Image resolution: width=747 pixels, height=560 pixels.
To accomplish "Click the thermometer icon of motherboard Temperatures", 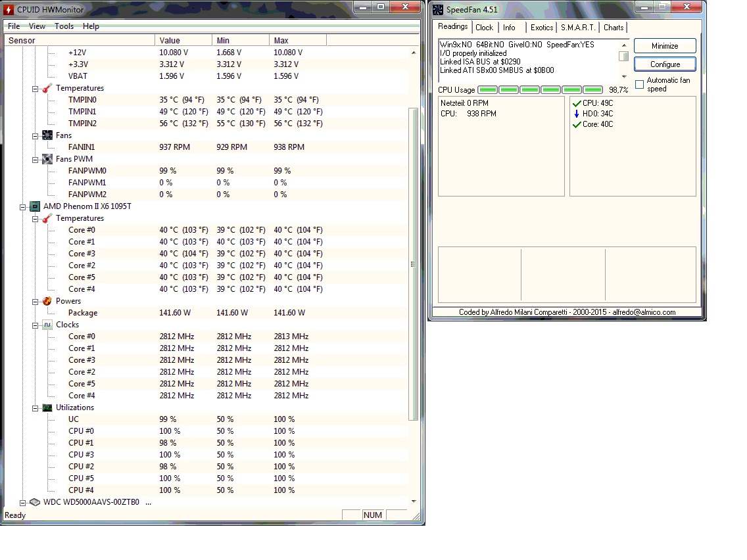I will point(47,88).
